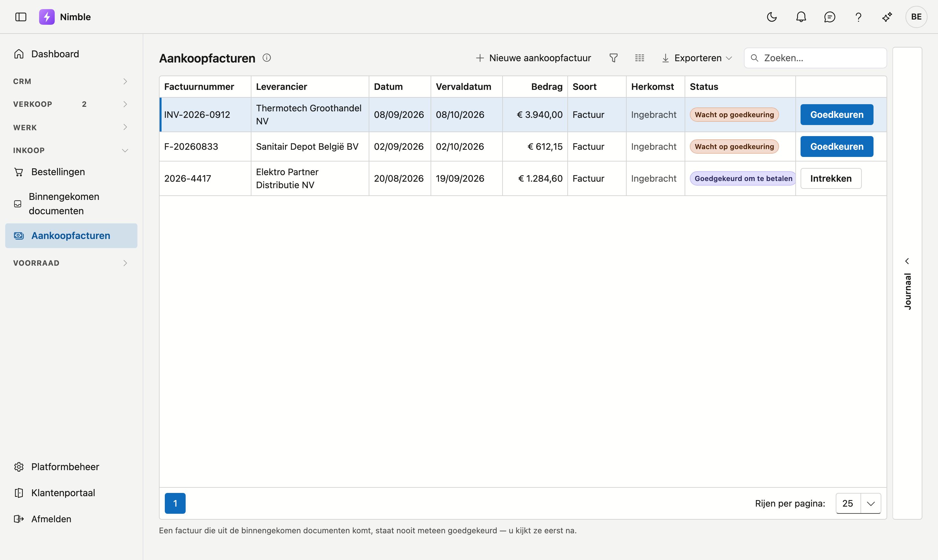Screen dimensions: 938x560
Task: Select Aankoopfacturen in sidebar
Action: click(71, 235)
